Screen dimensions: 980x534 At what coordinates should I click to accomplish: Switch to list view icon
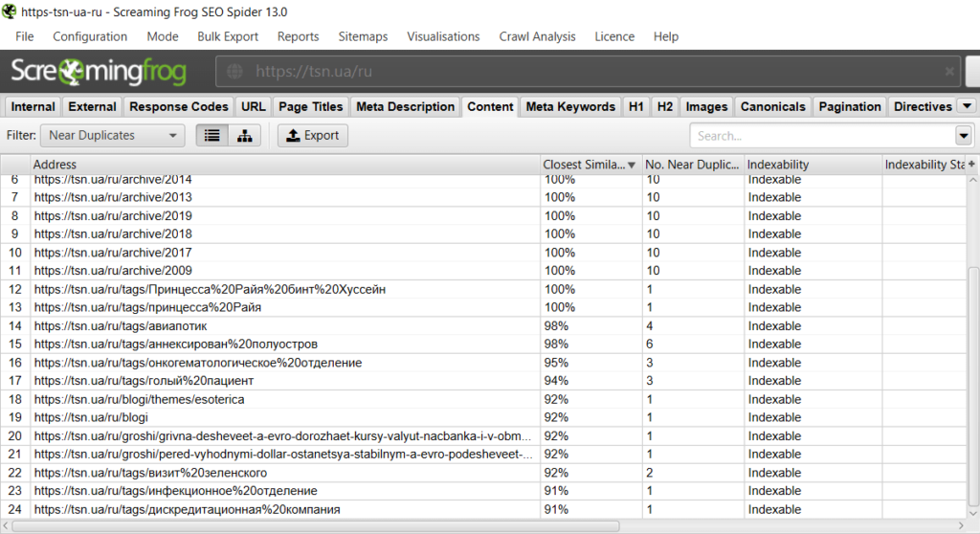[212, 135]
